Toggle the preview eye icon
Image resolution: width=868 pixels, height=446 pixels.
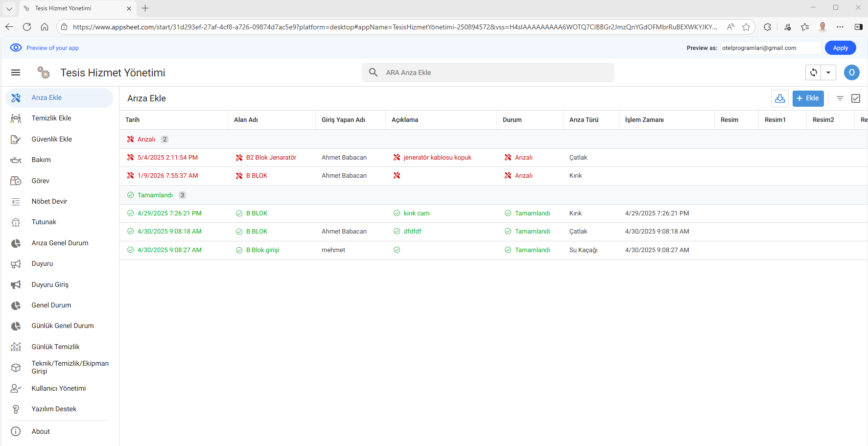pyautogui.click(x=16, y=47)
